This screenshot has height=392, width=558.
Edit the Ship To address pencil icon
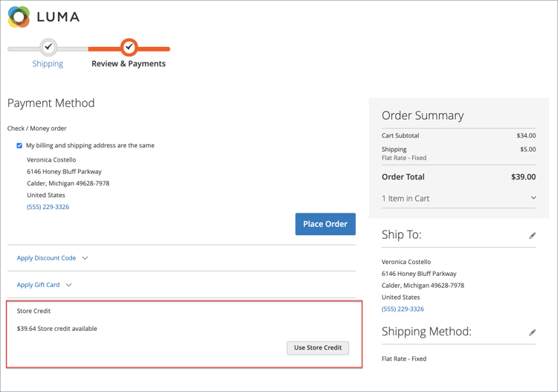(532, 236)
